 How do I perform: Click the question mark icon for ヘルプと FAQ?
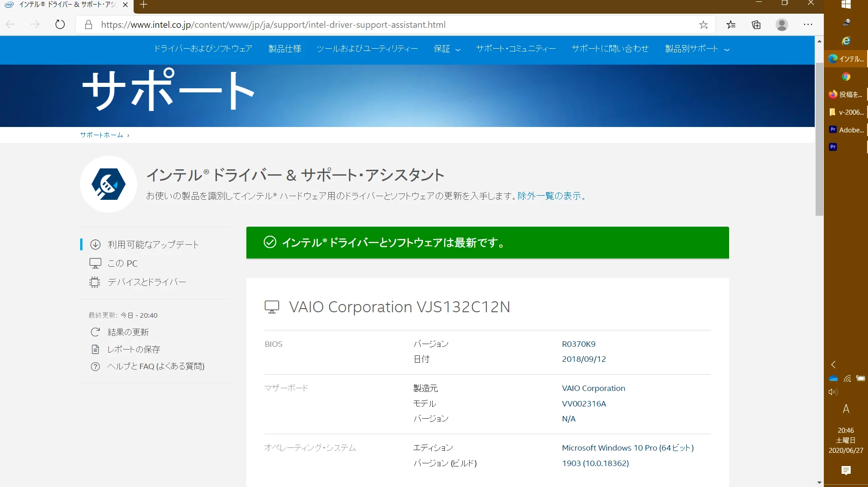pos(95,366)
